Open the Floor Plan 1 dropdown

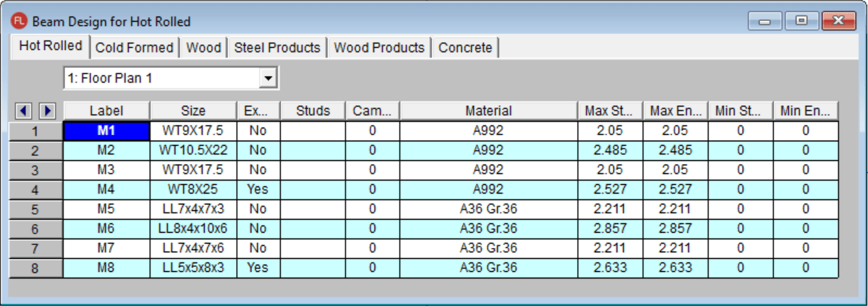269,78
